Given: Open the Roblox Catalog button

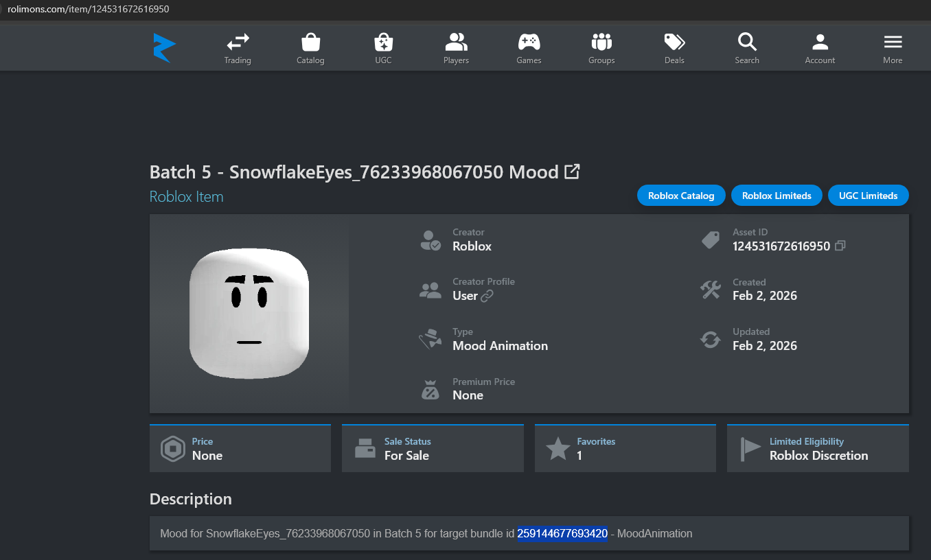Looking at the screenshot, I should point(681,196).
